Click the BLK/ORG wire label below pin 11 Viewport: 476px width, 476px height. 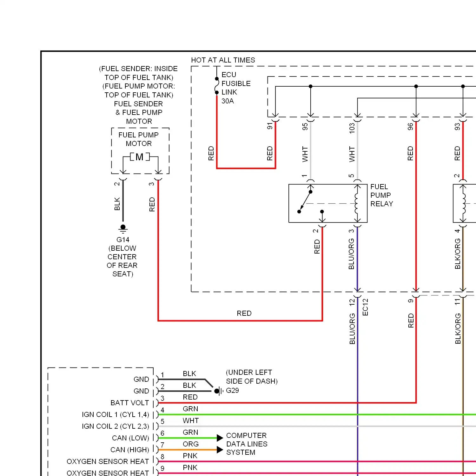click(458, 329)
